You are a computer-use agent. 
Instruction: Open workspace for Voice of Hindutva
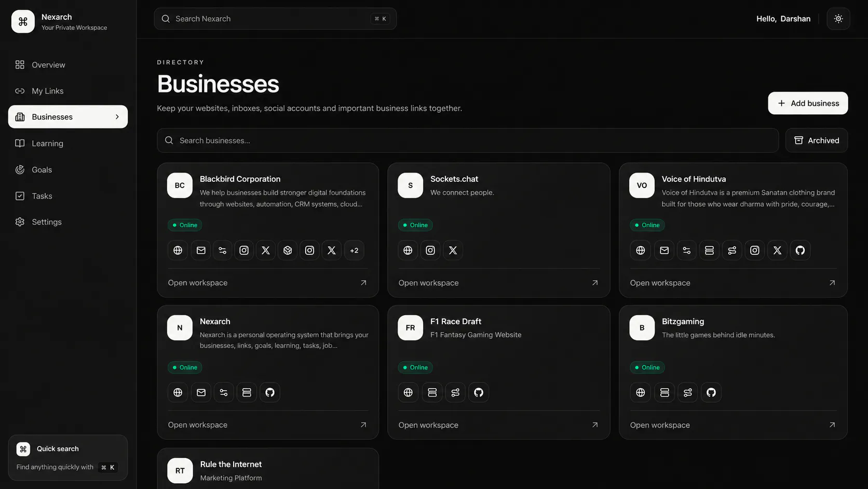tap(733, 283)
